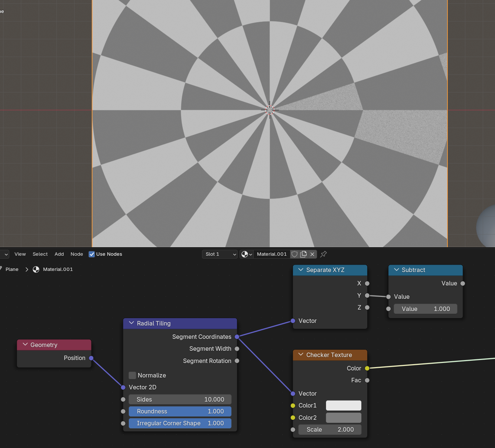
Task: Click the Irregular Corner Shape slider
Action: coord(180,423)
